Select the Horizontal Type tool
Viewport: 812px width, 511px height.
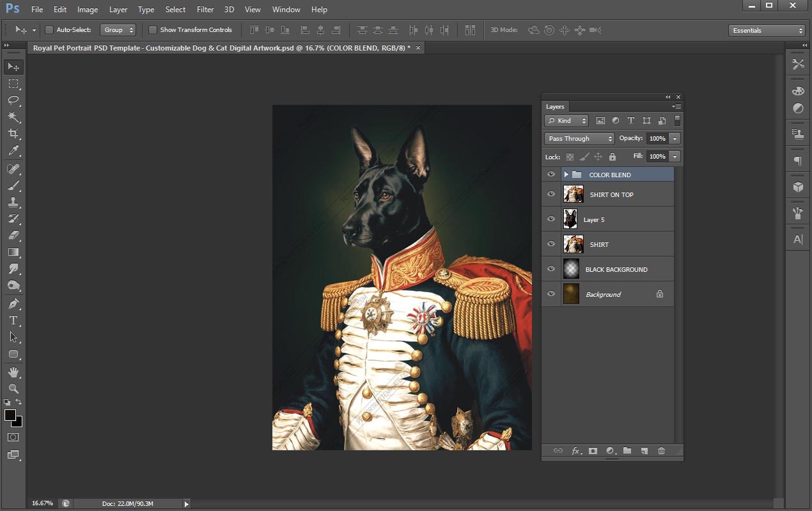(13, 320)
